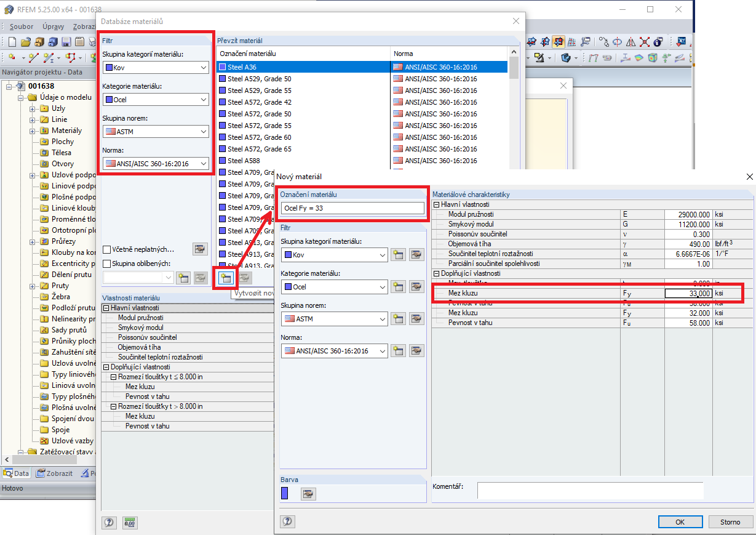This screenshot has width=756, height=535.
Task: Click the grid settings icon in toolbar
Action: (x=572, y=42)
